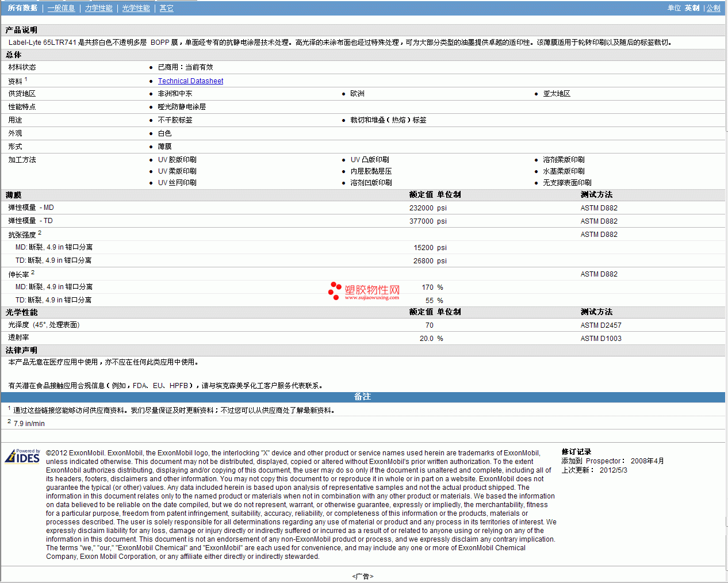Click the 55 % elongation value

tap(434, 301)
